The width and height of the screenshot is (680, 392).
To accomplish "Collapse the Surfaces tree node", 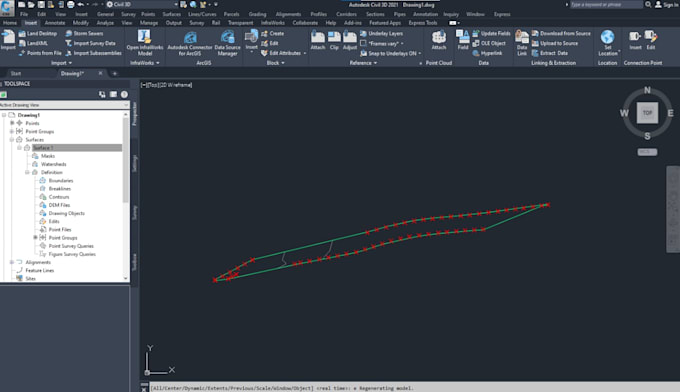I will tap(12, 140).
